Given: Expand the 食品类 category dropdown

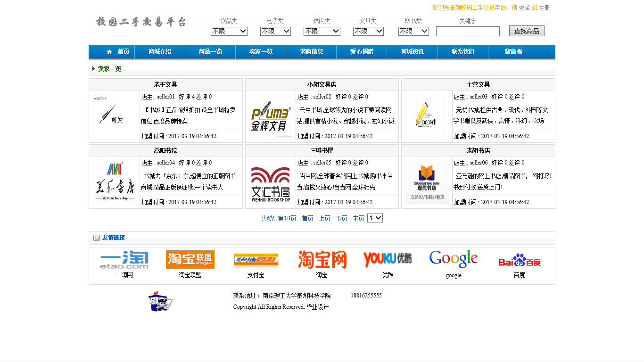Looking at the screenshot, I should coord(229,31).
